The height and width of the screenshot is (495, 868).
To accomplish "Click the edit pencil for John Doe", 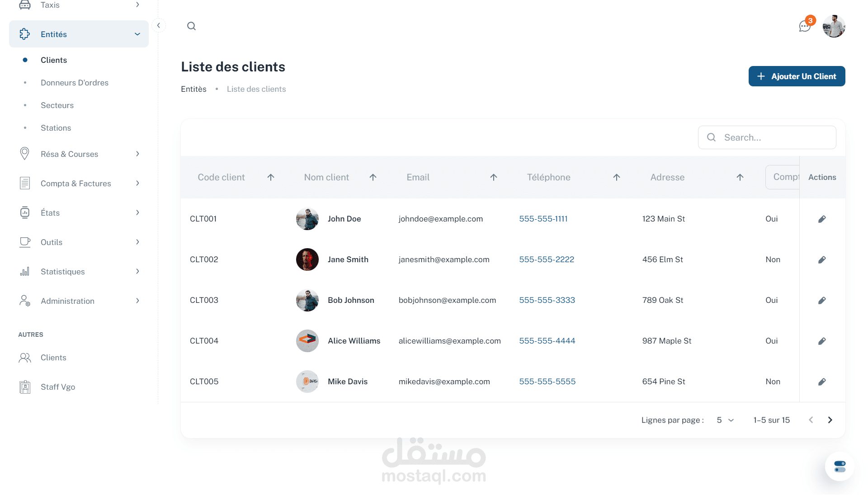I will 822,219.
